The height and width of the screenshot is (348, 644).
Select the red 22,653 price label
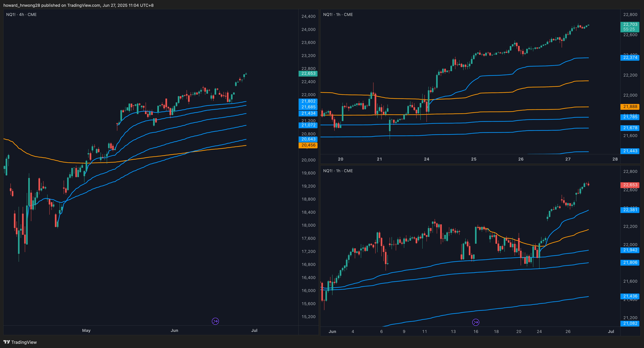pos(630,185)
